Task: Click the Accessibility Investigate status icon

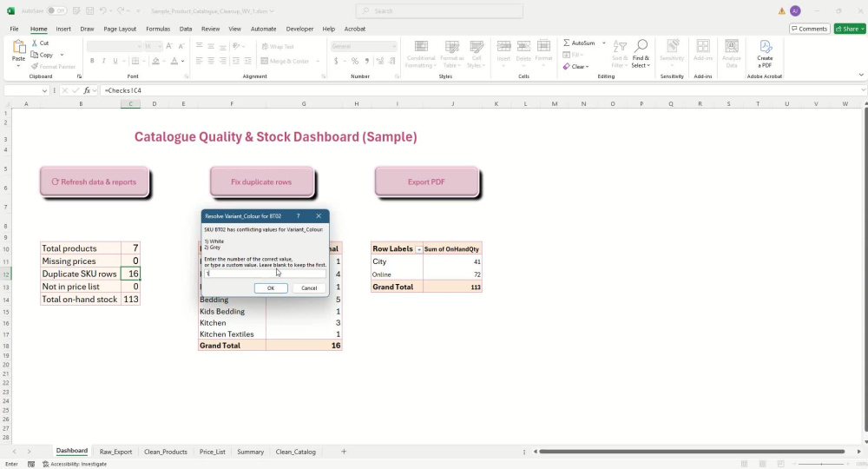Action: [45, 464]
